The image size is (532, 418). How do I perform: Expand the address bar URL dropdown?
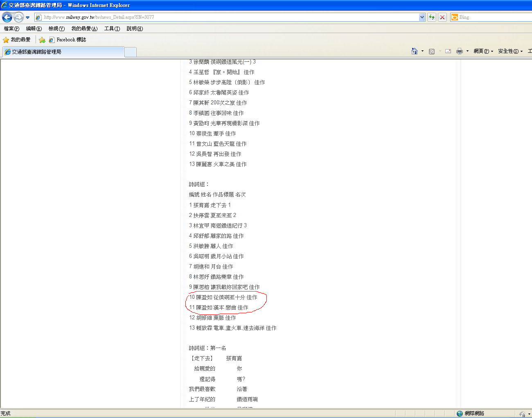pos(422,17)
